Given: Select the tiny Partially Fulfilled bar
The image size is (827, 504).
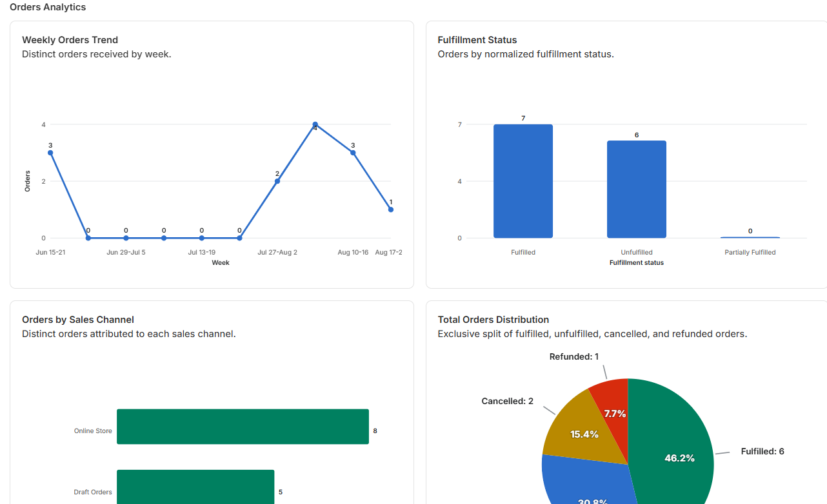Looking at the screenshot, I should (x=750, y=237).
